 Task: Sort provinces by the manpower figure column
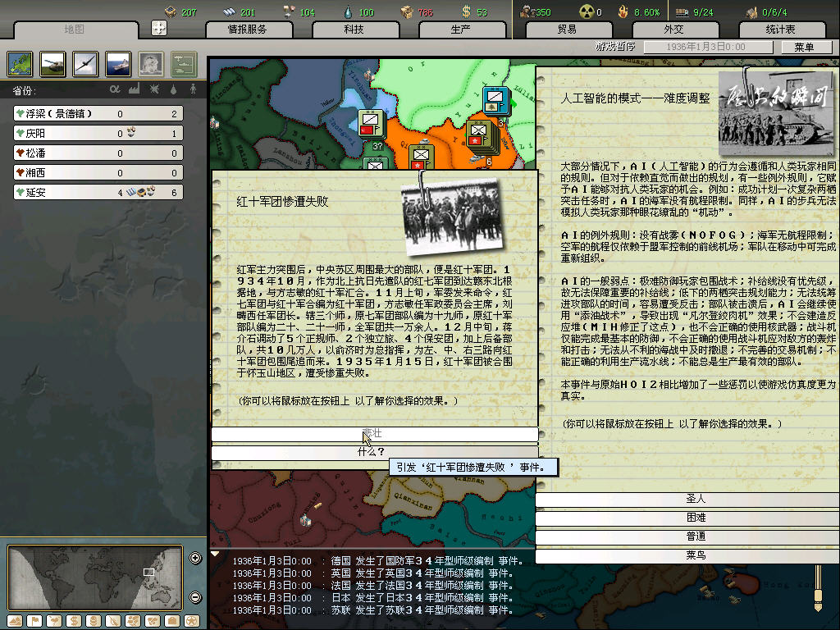pyautogui.click(x=194, y=89)
